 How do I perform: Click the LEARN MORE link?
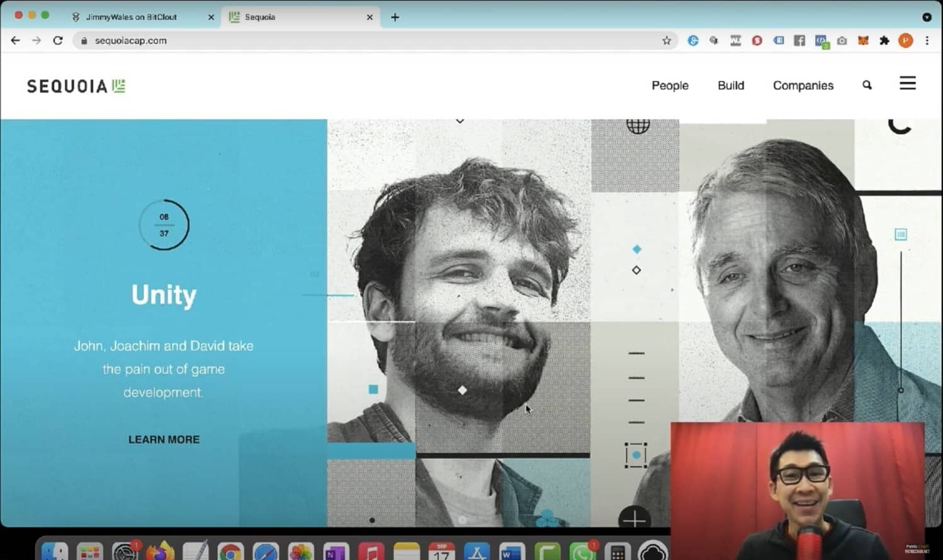164,439
